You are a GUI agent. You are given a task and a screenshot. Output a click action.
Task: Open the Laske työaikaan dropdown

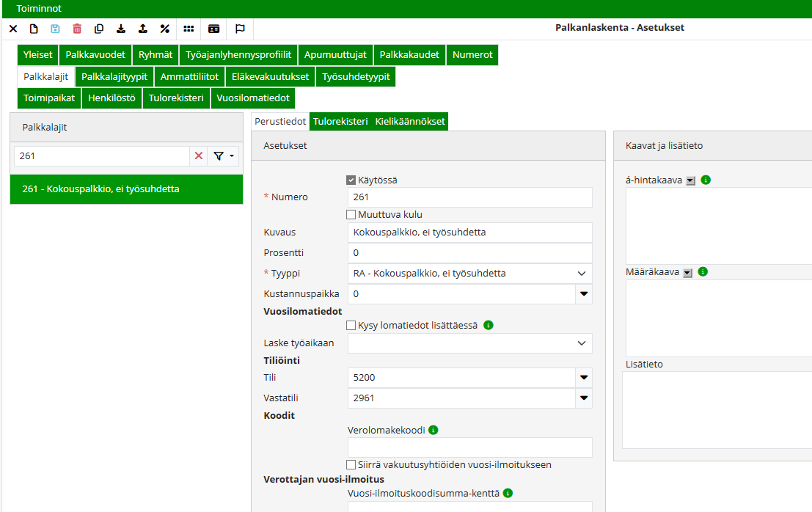(x=582, y=343)
